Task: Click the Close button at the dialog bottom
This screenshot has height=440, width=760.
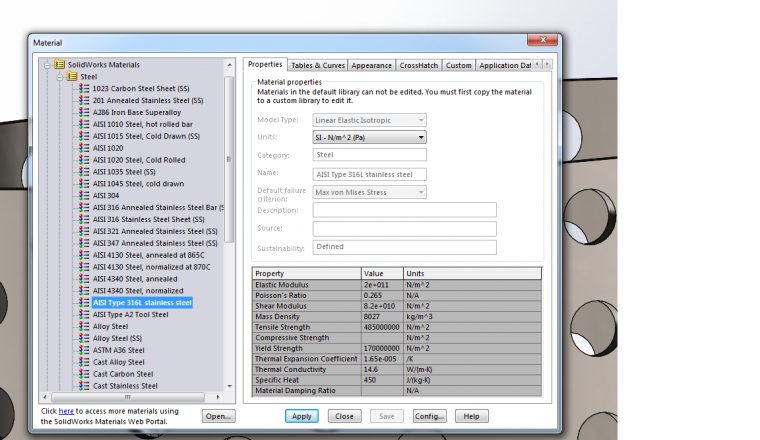Action: [x=344, y=416]
